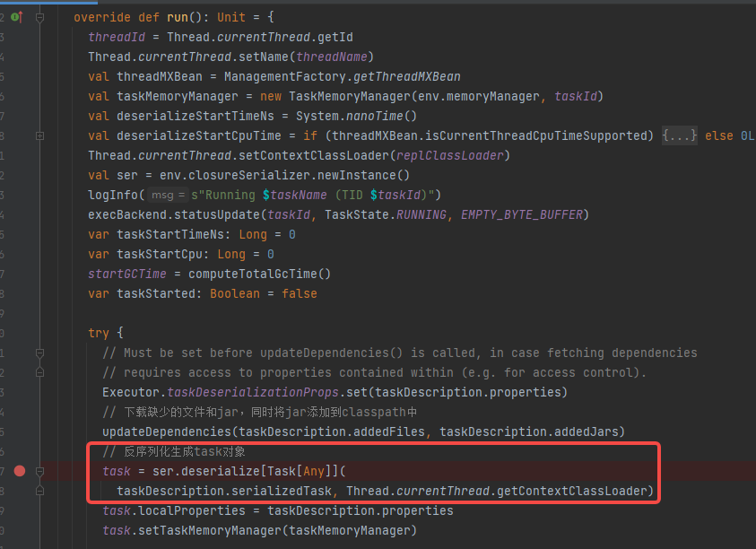Click the 'logInfo' call

click(113, 195)
